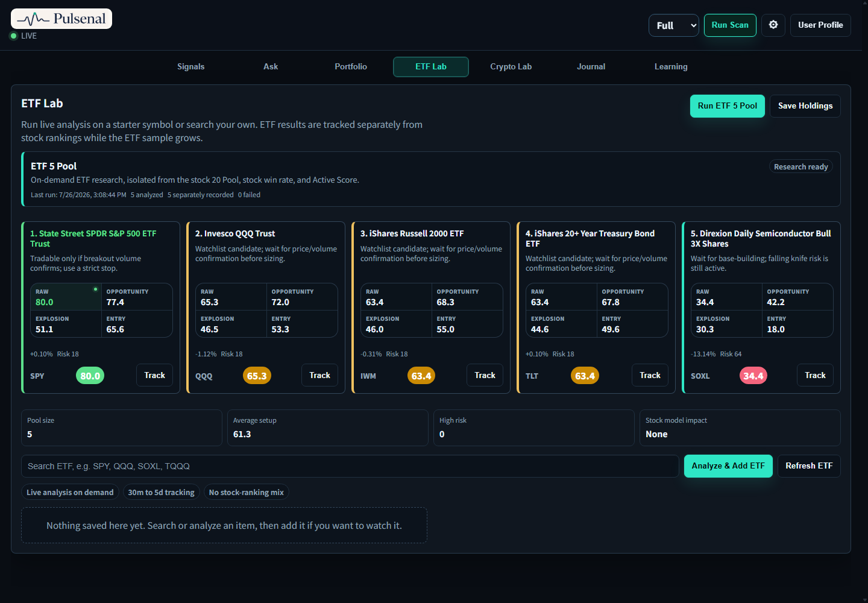The image size is (868, 603).
Task: Track the IWM ETF
Action: pos(485,375)
